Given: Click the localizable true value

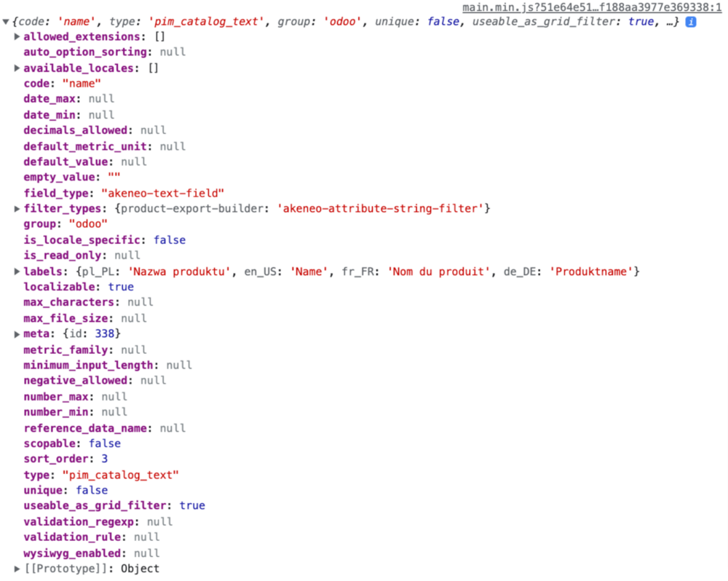Looking at the screenshot, I should [121, 287].
